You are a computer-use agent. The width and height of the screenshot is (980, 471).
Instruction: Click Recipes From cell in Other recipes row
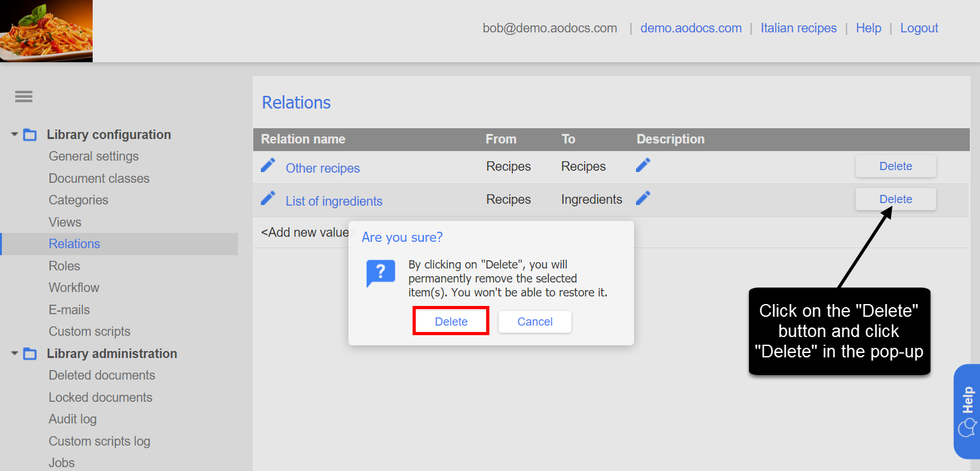click(508, 166)
